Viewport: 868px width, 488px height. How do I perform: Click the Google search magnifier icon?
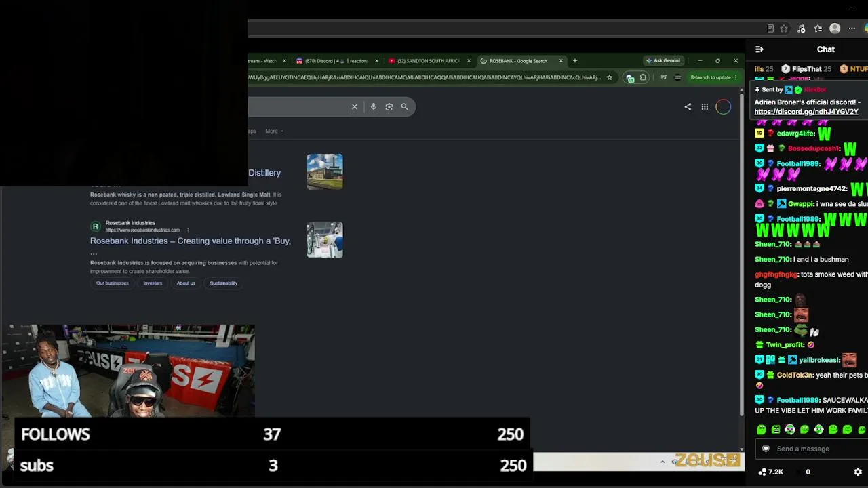tap(404, 106)
